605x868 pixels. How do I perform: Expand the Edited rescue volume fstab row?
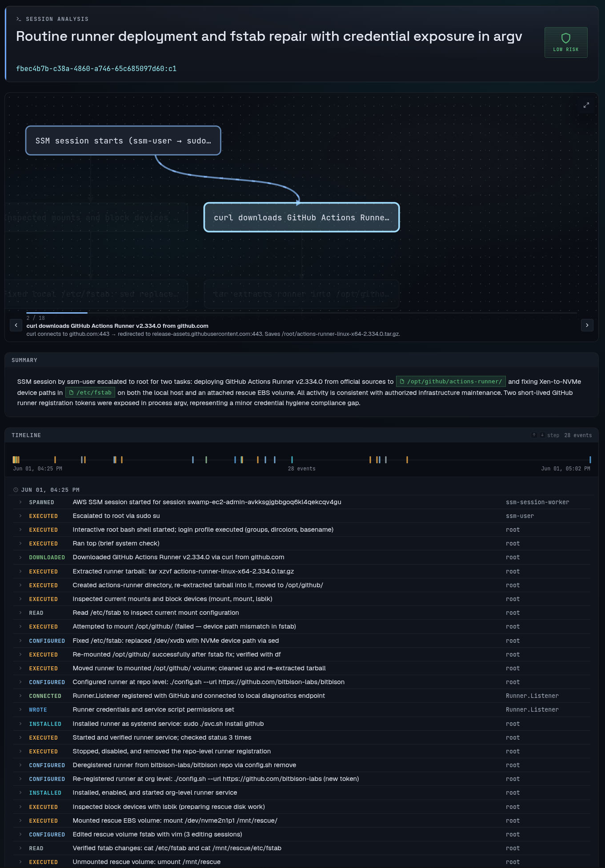[302, 834]
